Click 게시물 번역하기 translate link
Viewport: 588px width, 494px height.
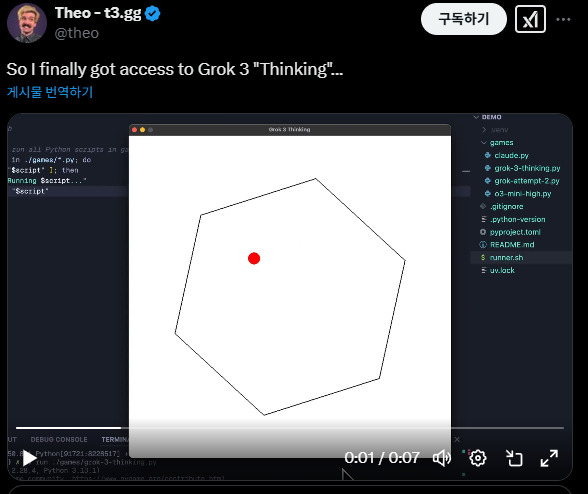point(50,92)
